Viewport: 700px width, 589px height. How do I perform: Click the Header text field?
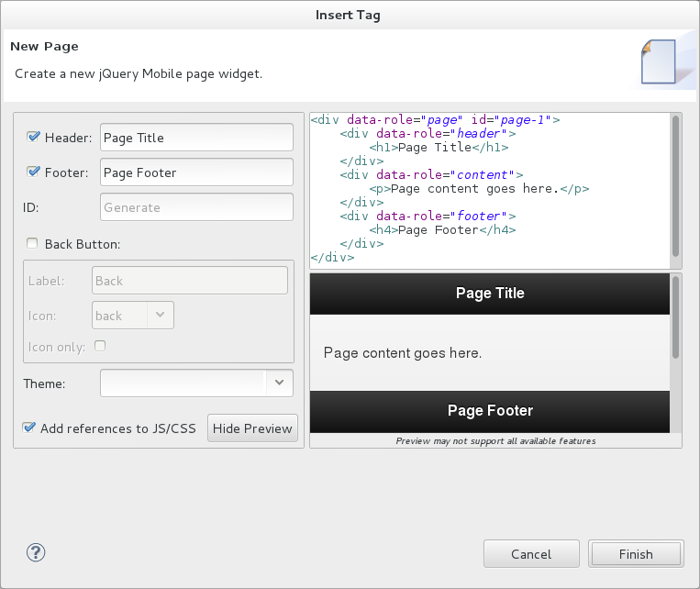coord(196,138)
